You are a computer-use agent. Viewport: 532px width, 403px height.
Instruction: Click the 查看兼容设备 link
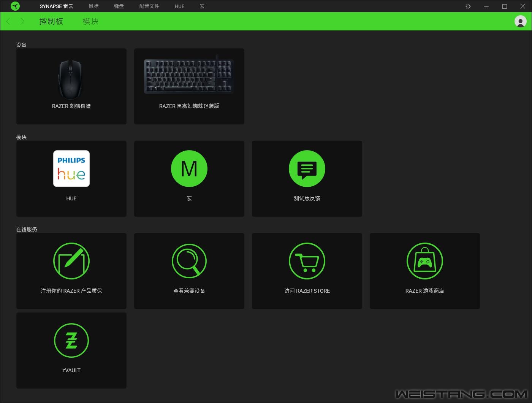click(189, 291)
